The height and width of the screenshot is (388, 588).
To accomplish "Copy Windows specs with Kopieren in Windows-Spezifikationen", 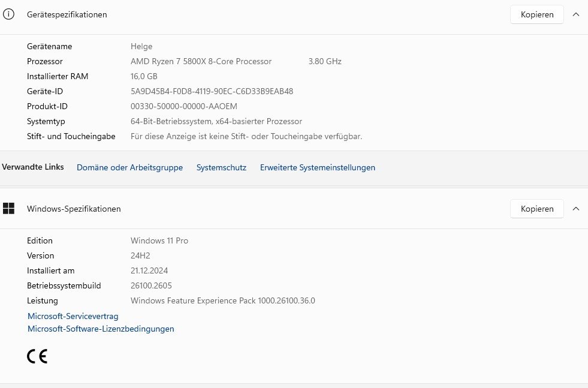I will (536, 209).
